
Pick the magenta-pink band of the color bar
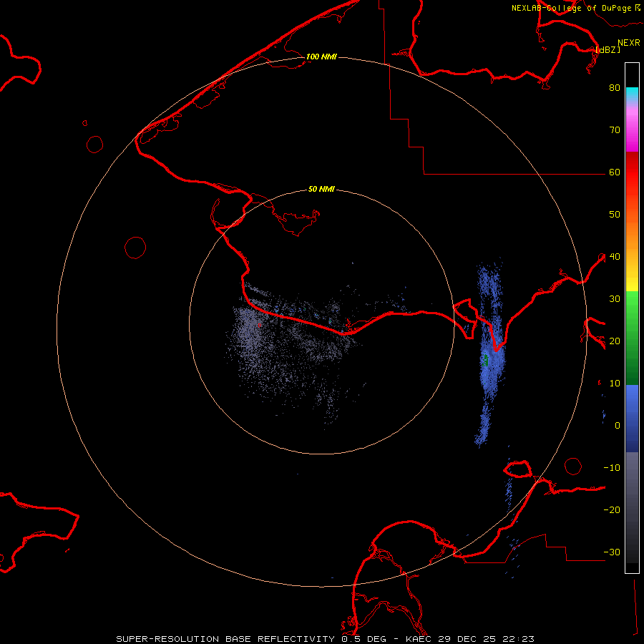632,130
